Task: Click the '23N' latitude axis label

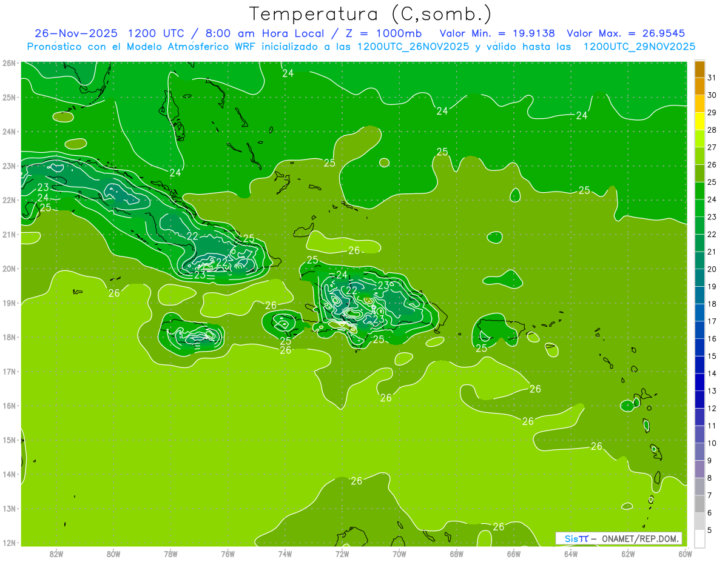Action: 9,166
